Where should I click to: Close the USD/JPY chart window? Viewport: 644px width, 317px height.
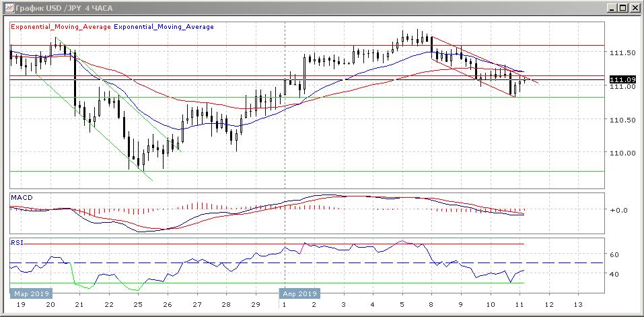(x=635, y=8)
